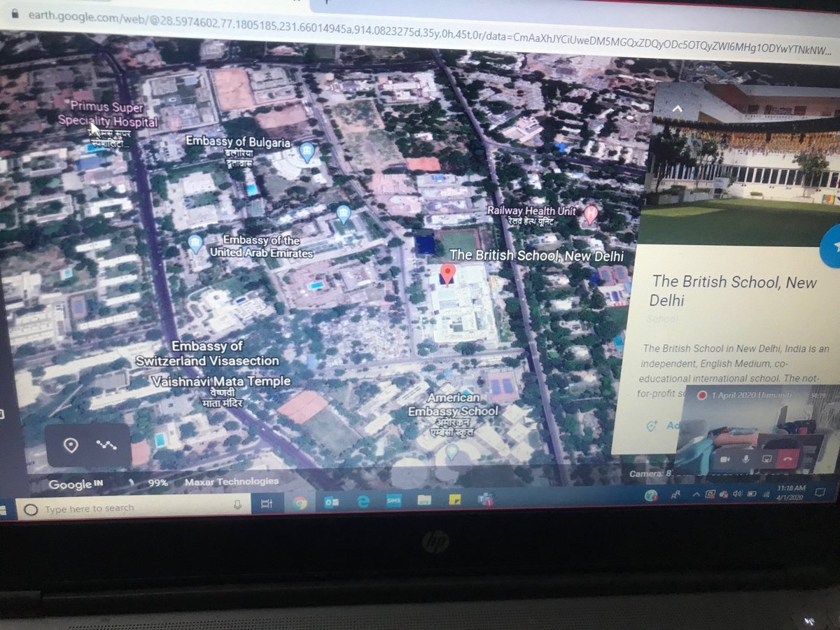Viewport: 840px width, 630px height.
Task: Click the Embassy of Bulgaria map label
Action: [x=237, y=141]
